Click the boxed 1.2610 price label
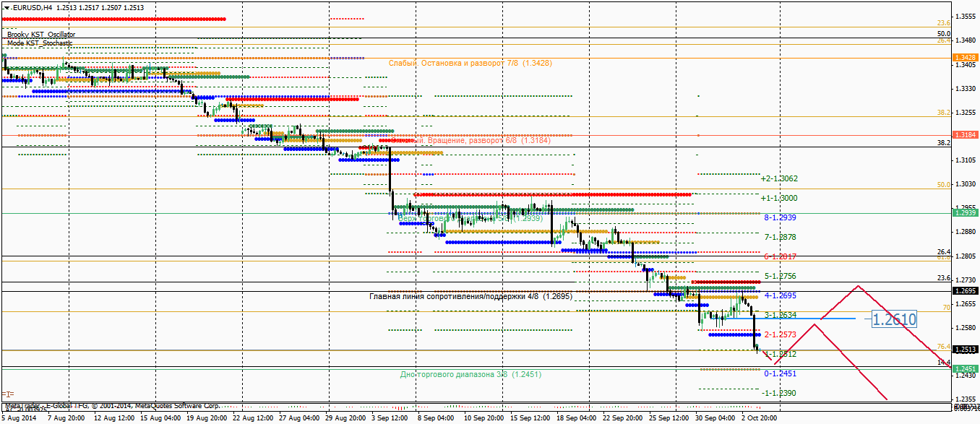This screenshot has height=424, width=980. [x=893, y=319]
